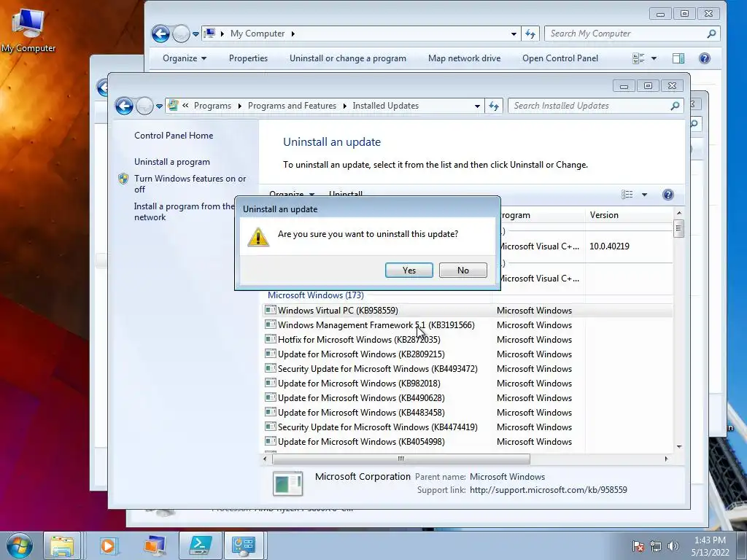The height and width of the screenshot is (560, 747).
Task: Open view options dropdown arrow in Installed Updates
Action: [x=644, y=195]
